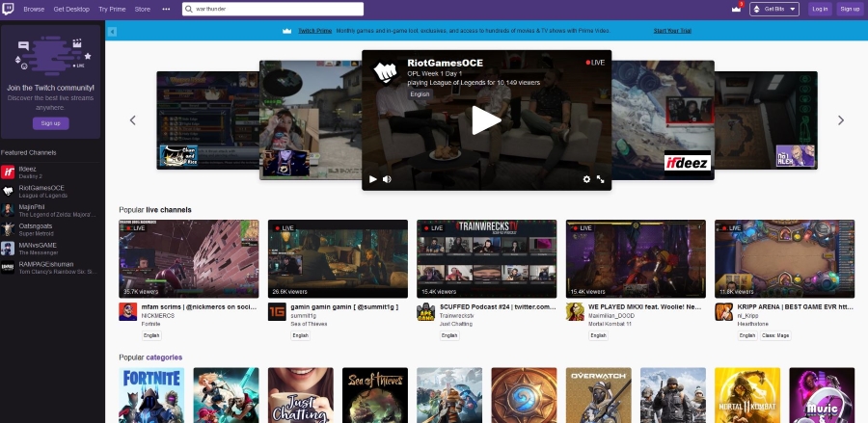Click the nl_Kripp channel avatar

[723, 311]
